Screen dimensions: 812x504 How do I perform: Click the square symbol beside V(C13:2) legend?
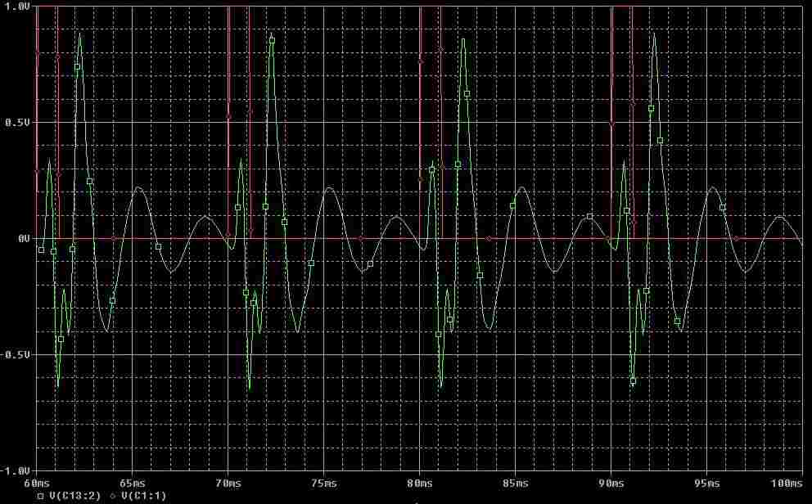[41, 496]
